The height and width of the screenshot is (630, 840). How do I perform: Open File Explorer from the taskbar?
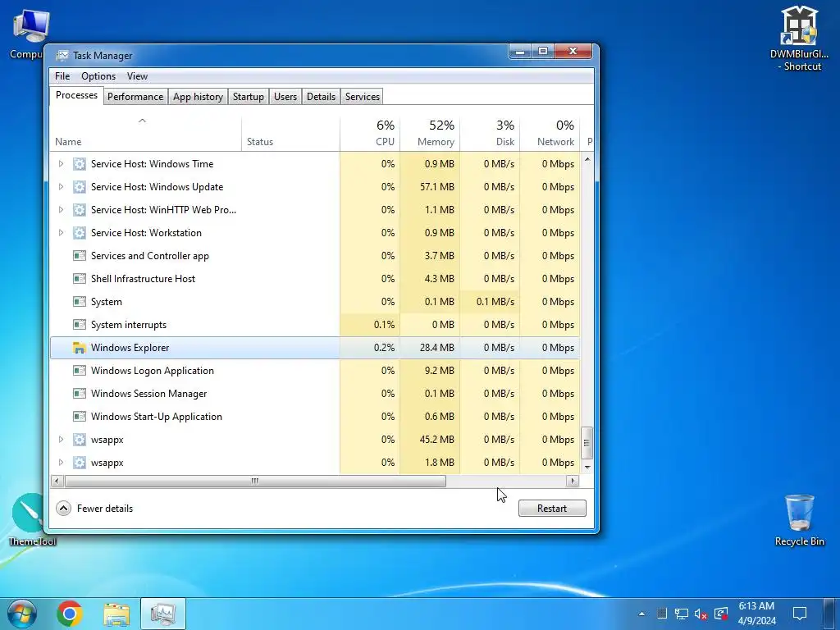(x=116, y=614)
